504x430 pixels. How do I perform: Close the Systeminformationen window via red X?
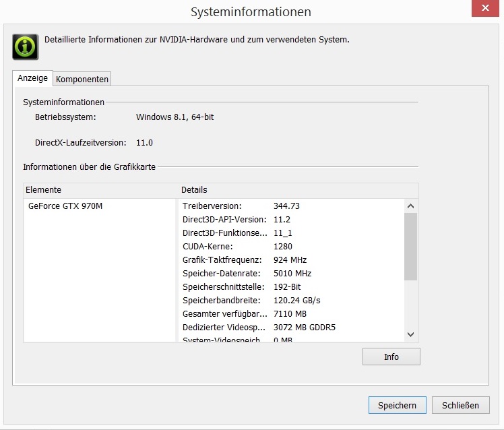coord(481,9)
